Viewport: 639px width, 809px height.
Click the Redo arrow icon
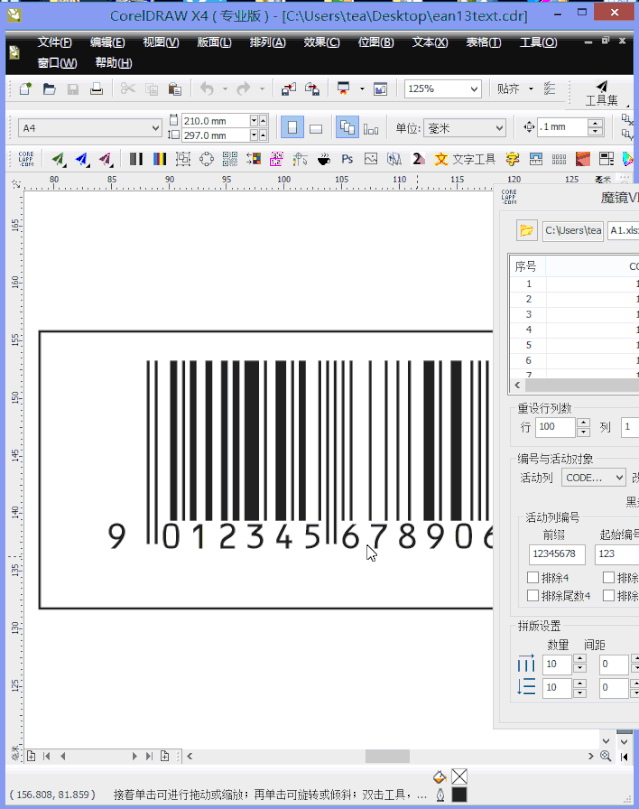243,89
